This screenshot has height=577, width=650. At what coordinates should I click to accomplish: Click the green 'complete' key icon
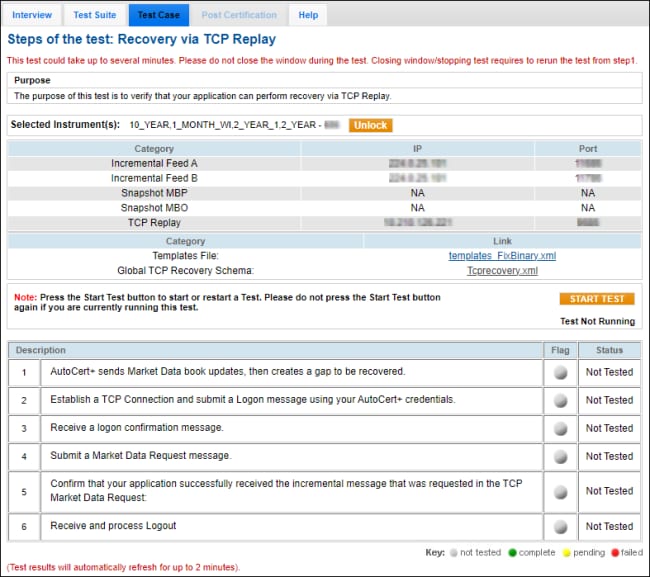(510, 551)
